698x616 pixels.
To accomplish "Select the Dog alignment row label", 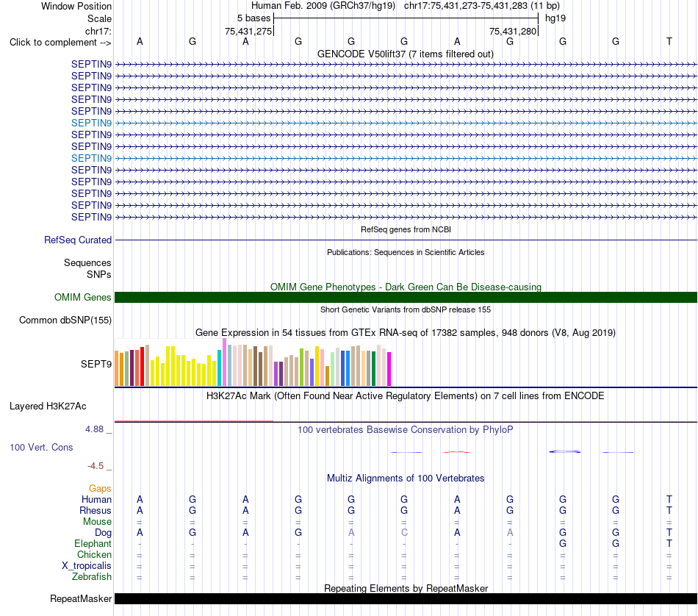I will [x=103, y=533].
